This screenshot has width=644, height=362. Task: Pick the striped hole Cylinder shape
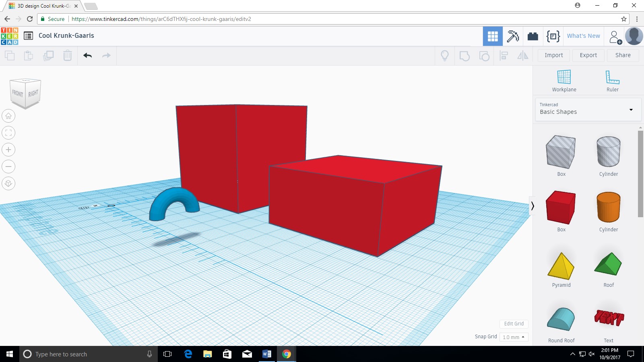pos(609,152)
